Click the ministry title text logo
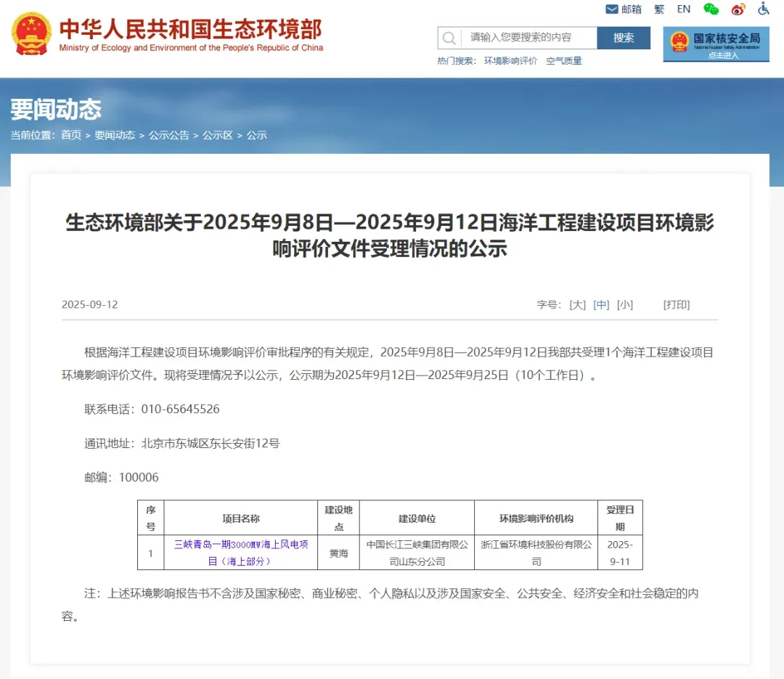Image resolution: width=784 pixels, height=679 pixels. [191, 35]
